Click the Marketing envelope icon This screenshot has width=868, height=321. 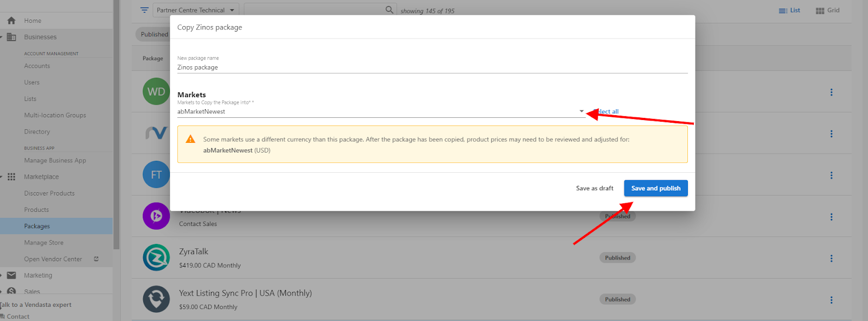pos(11,275)
